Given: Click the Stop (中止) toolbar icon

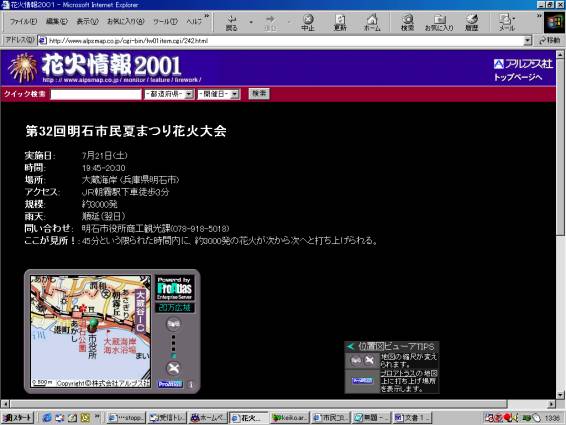Looking at the screenshot, I should click(x=308, y=23).
